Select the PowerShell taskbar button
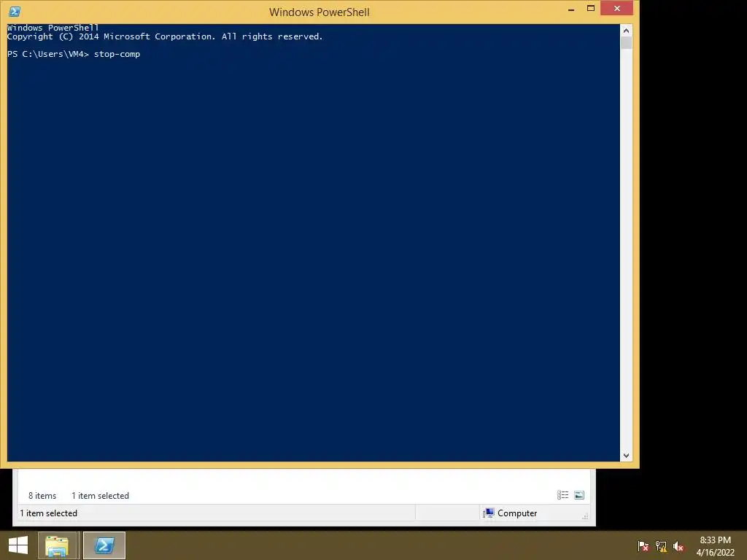747x560 pixels. tap(104, 545)
